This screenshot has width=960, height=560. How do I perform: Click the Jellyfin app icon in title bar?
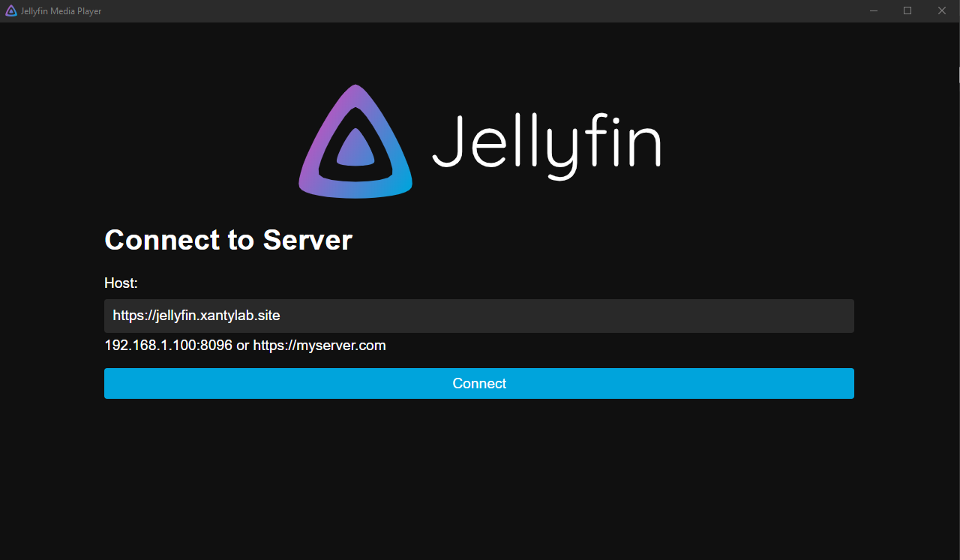(x=10, y=10)
